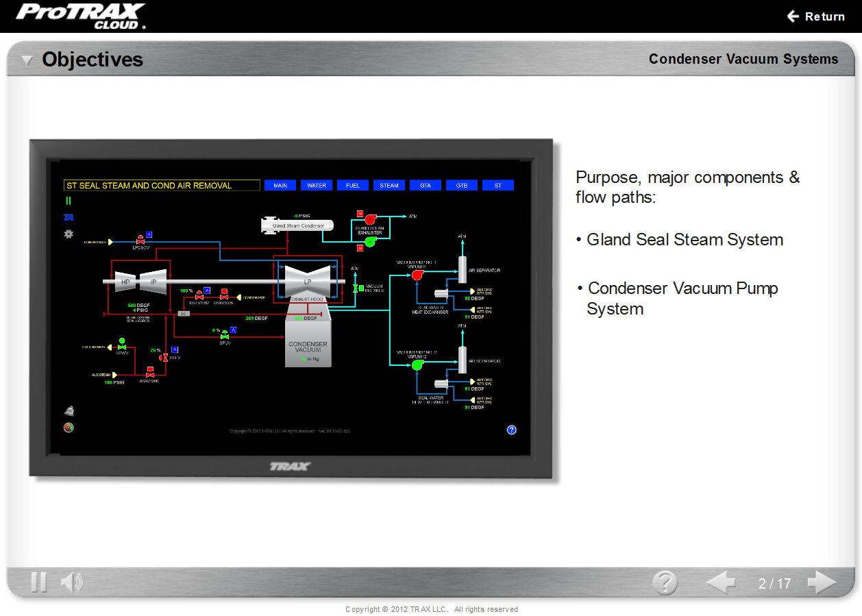The height and width of the screenshot is (616, 862).
Task: Open the blue help icon inside the simulator
Action: (511, 430)
